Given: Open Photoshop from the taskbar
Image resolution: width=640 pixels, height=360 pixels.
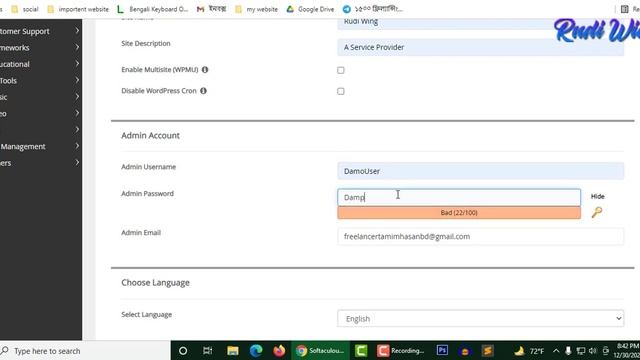Looking at the screenshot, I should pyautogui.click(x=442, y=351).
